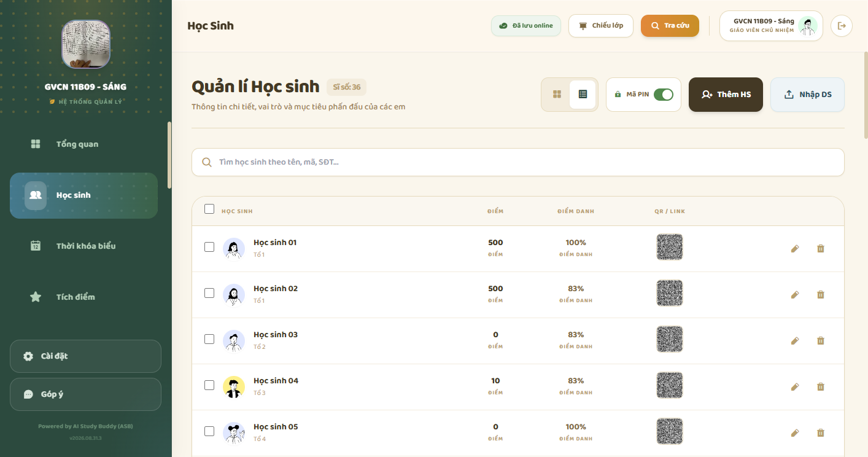Screen dimensions: 868x457
Task: Open Tích điểm section
Action: click(x=83, y=297)
